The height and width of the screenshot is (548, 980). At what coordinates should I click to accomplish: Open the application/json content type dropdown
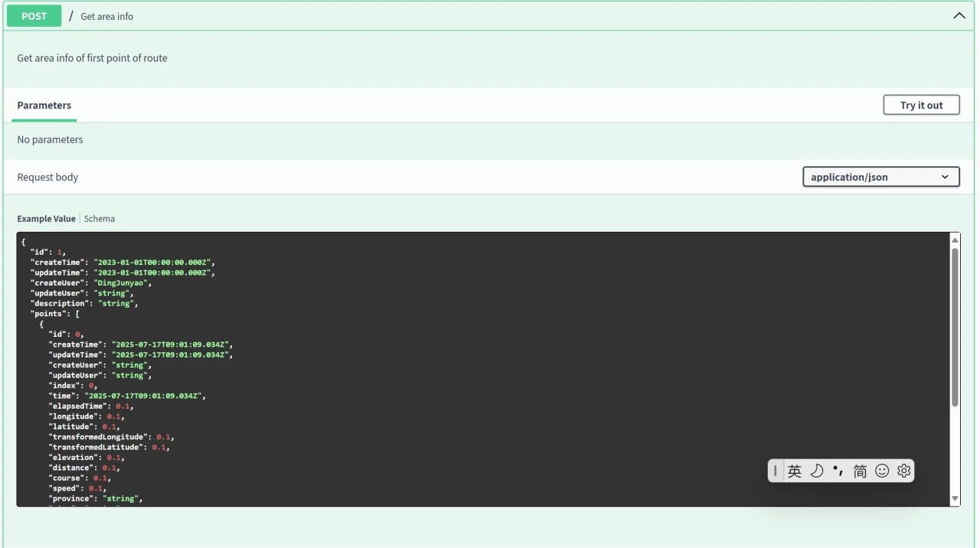pyautogui.click(x=880, y=177)
